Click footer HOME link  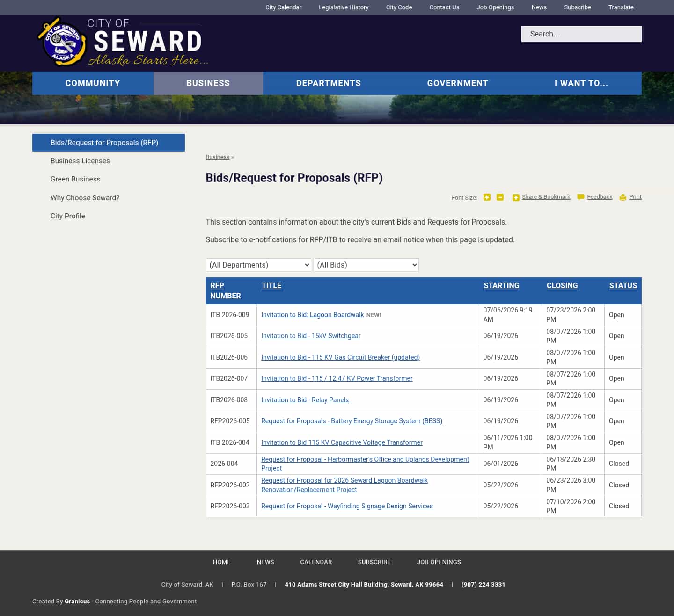[222, 562]
